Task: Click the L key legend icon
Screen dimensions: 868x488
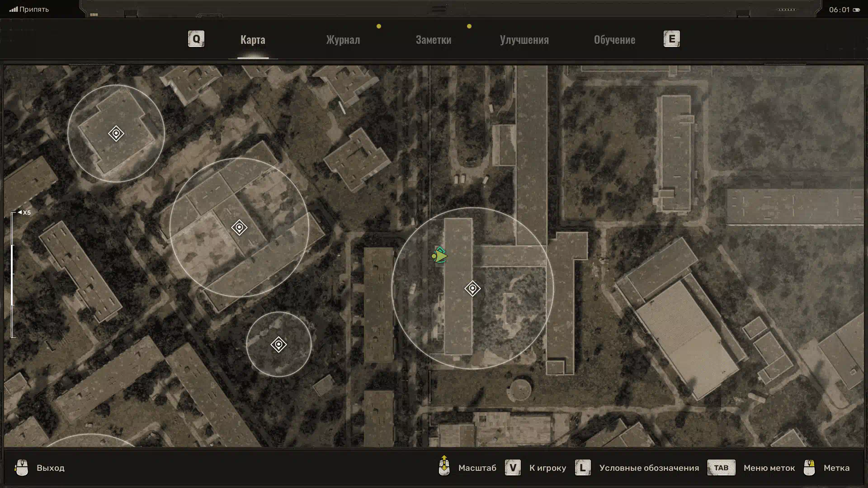Action: coord(582,468)
